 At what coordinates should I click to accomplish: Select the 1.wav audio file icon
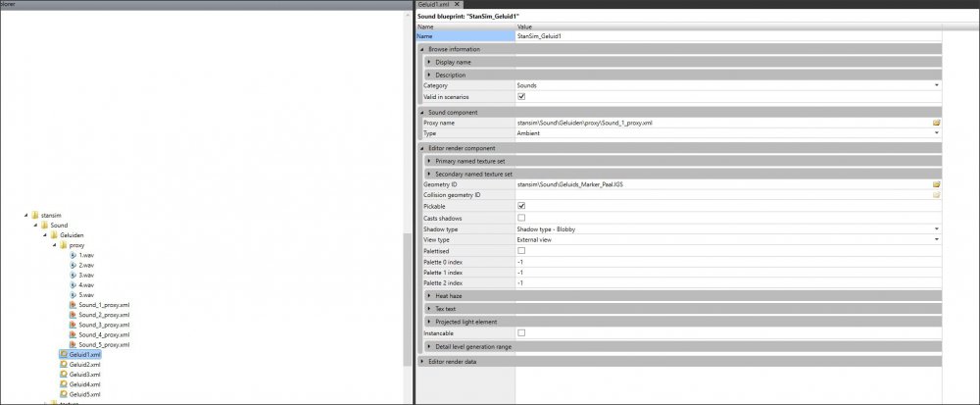(73, 255)
